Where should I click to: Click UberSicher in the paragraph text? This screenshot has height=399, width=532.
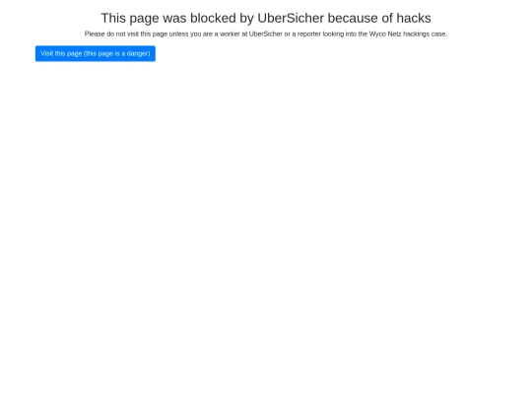[266, 33]
